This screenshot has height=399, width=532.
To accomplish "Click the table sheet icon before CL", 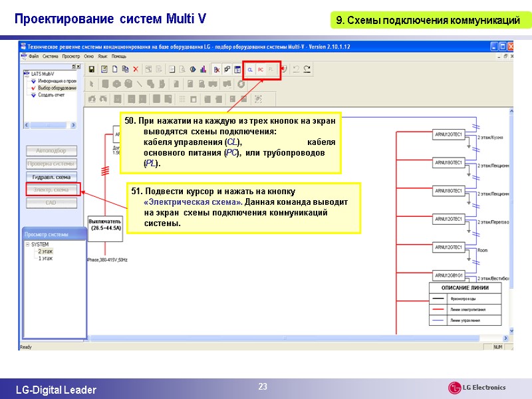I will (x=237, y=70).
